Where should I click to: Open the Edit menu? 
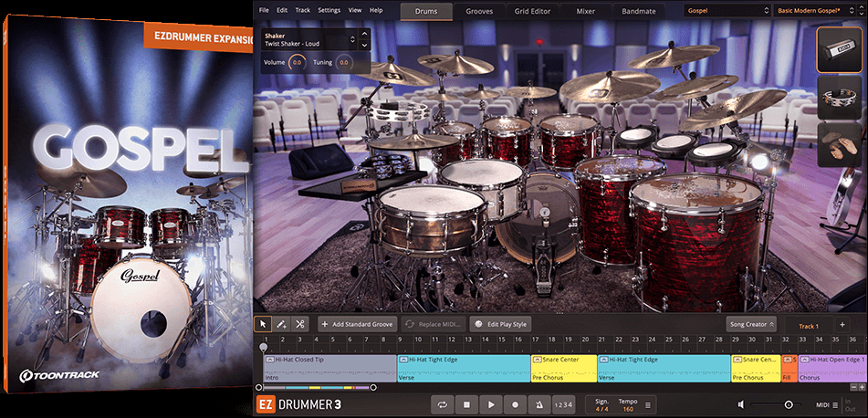click(x=282, y=11)
